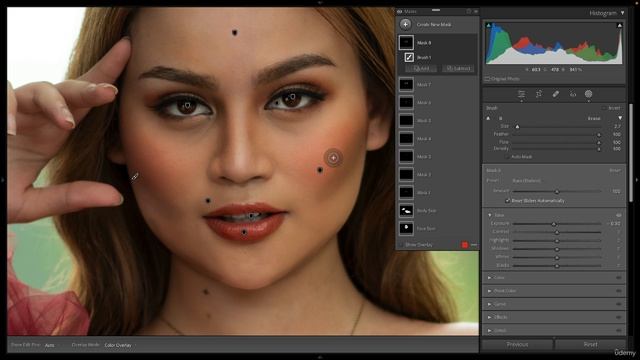Toggle the Point Color section eye icon
640x360 pixels.
click(x=619, y=291)
